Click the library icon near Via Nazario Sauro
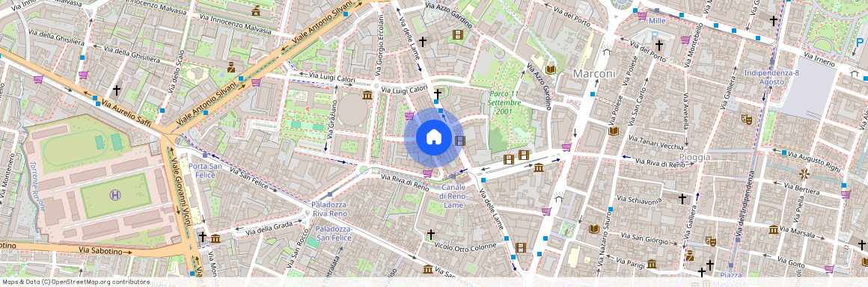The height and width of the screenshot is (287, 868). [x=594, y=229]
